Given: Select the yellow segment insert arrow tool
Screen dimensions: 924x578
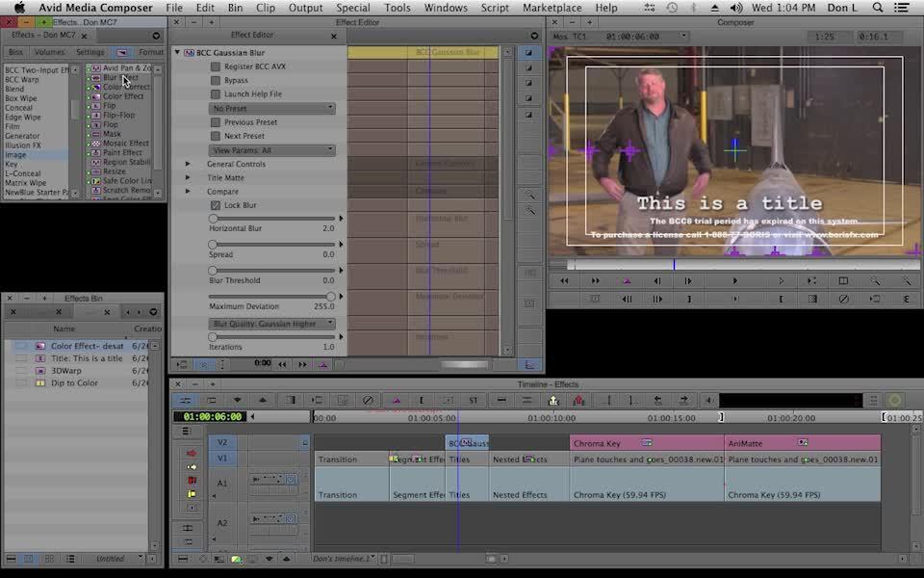Looking at the screenshot, I should click(x=192, y=466).
